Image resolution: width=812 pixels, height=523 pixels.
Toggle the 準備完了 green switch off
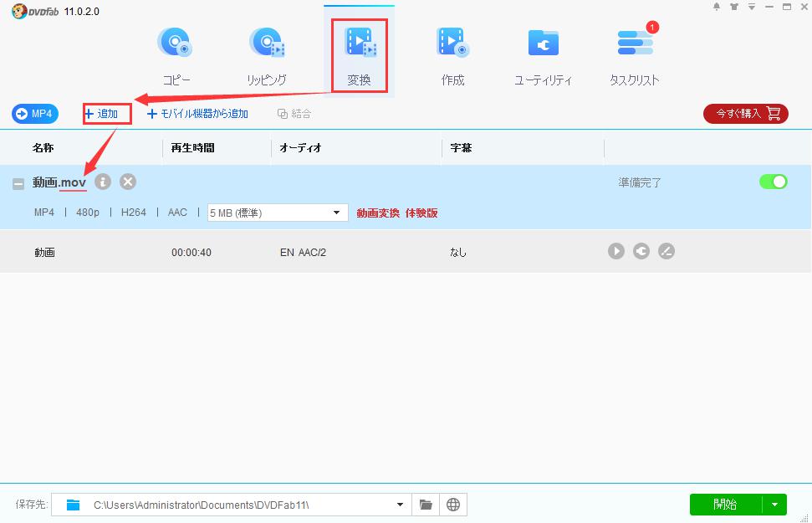pos(773,182)
